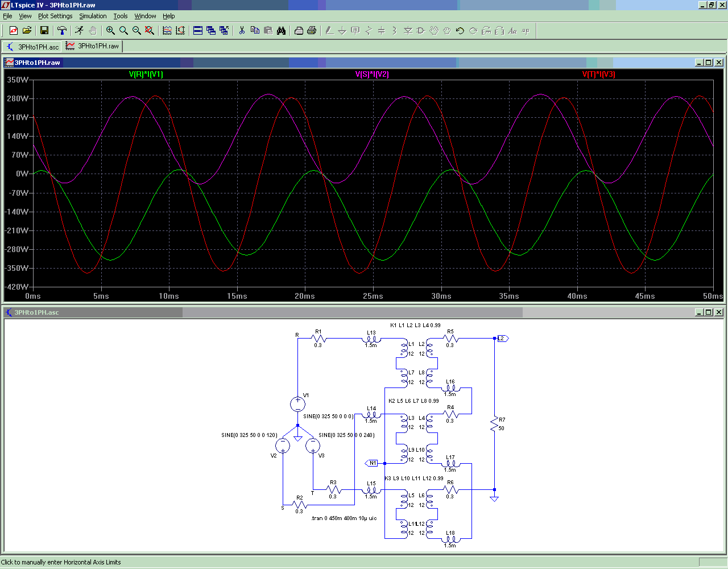Click the magenta V(S)*I(V2) trace label
The height and width of the screenshot is (569, 728).
click(x=372, y=75)
